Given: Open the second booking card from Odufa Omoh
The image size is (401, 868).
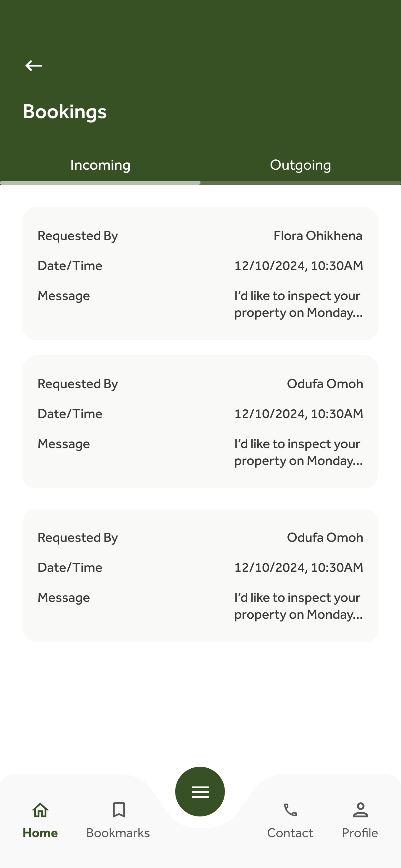Looking at the screenshot, I should pos(200,422).
